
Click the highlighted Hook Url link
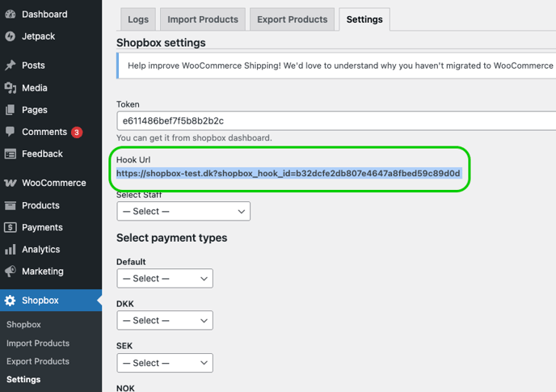coord(288,174)
